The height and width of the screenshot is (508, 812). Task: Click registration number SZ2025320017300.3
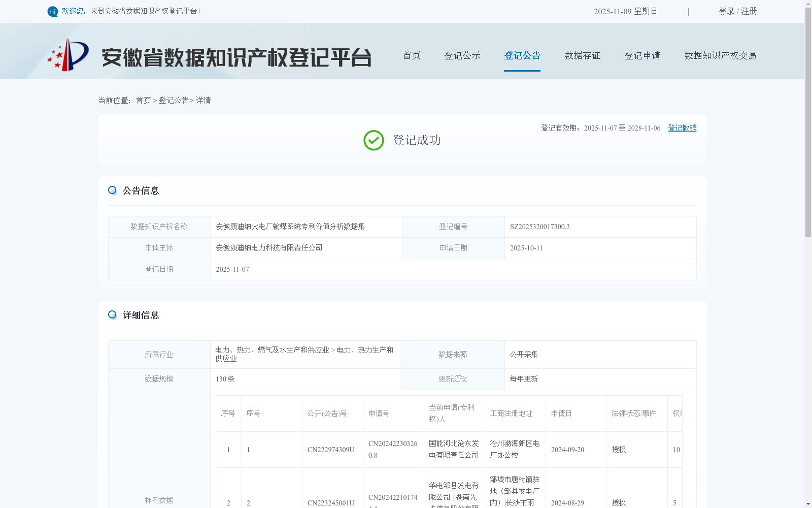tap(540, 227)
